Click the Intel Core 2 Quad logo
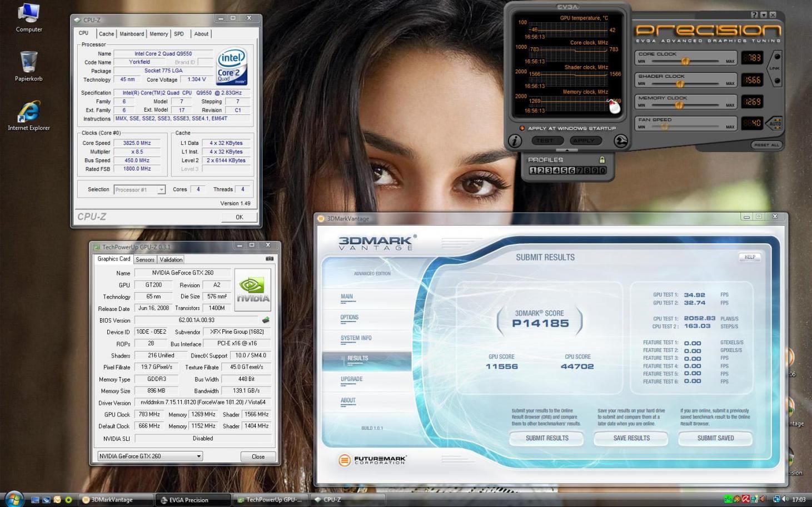This screenshot has width=812, height=507. [231, 67]
